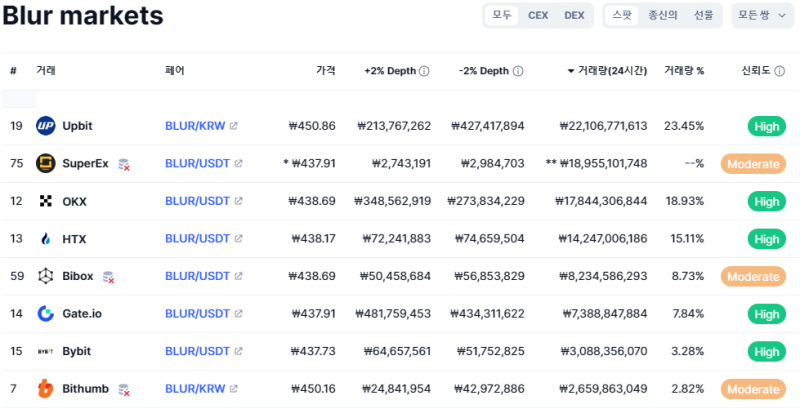
Task: Click external link icon for Bithumb BLUR/KRW
Action: (x=234, y=389)
